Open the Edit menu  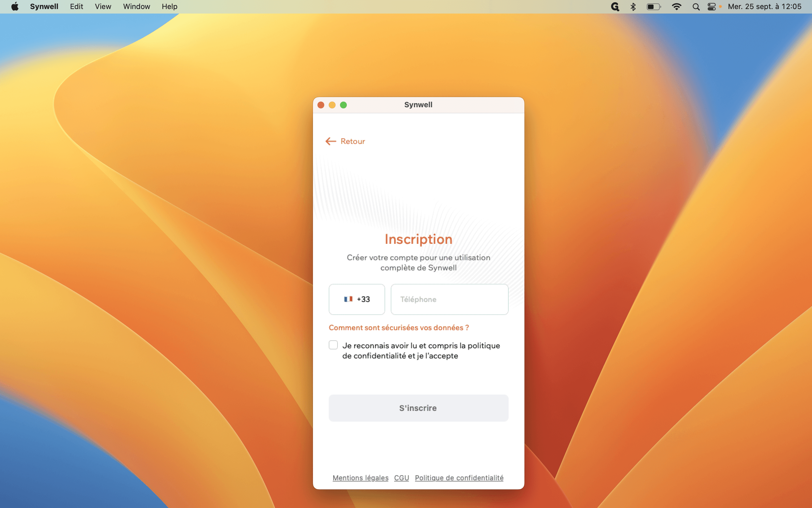[x=76, y=6]
